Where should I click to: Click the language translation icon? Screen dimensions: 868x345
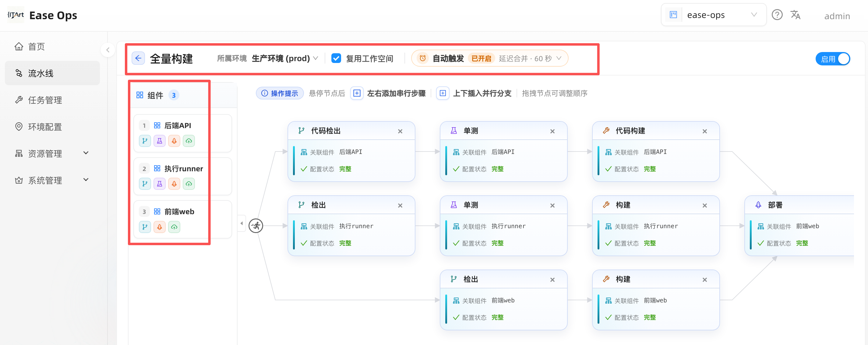click(795, 15)
